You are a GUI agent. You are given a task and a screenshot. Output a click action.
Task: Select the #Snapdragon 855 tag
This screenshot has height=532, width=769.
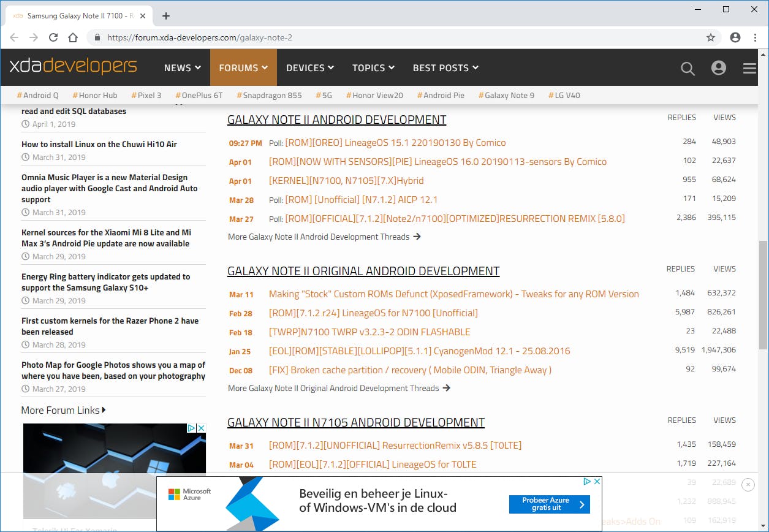coord(269,95)
